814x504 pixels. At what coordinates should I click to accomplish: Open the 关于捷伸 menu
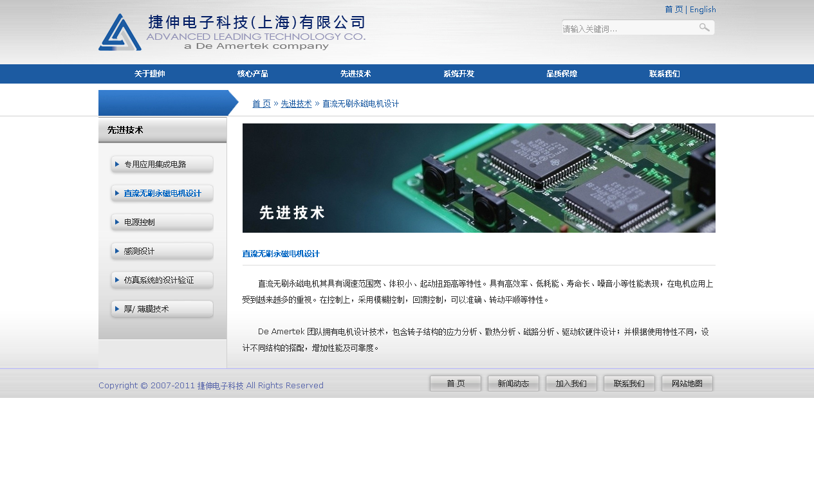pos(150,74)
